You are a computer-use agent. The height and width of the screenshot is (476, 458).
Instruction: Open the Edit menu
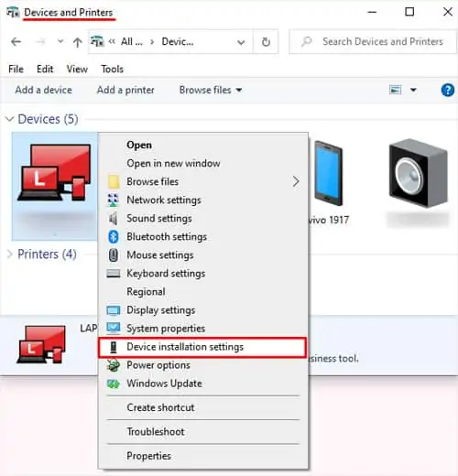coord(45,69)
